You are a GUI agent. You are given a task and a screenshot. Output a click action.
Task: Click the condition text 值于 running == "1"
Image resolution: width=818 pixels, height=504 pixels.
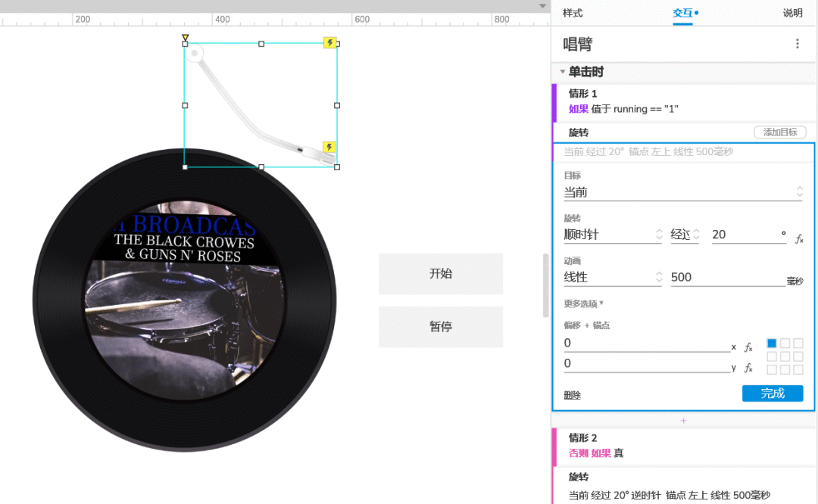click(x=635, y=109)
